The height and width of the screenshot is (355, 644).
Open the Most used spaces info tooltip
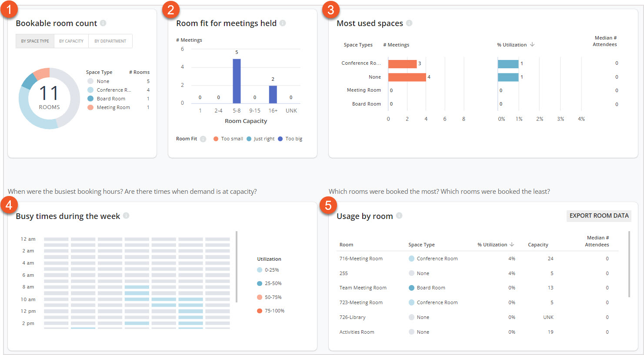pos(409,23)
